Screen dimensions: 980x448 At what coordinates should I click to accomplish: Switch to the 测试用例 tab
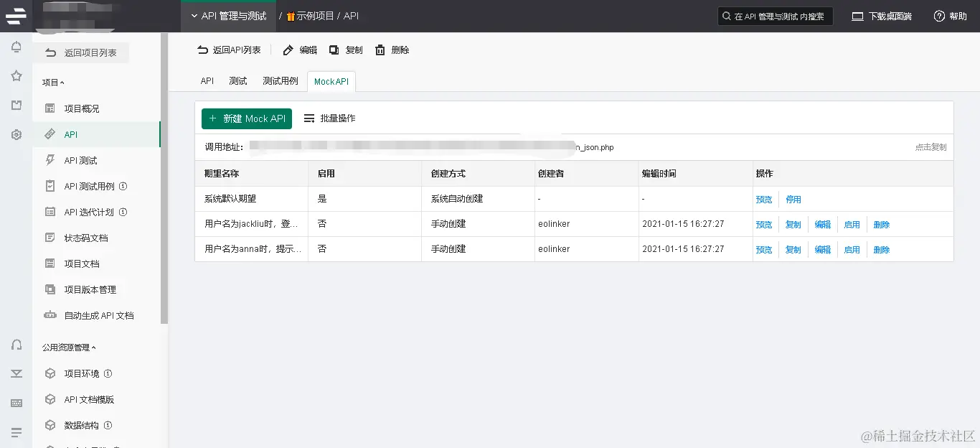click(x=281, y=81)
